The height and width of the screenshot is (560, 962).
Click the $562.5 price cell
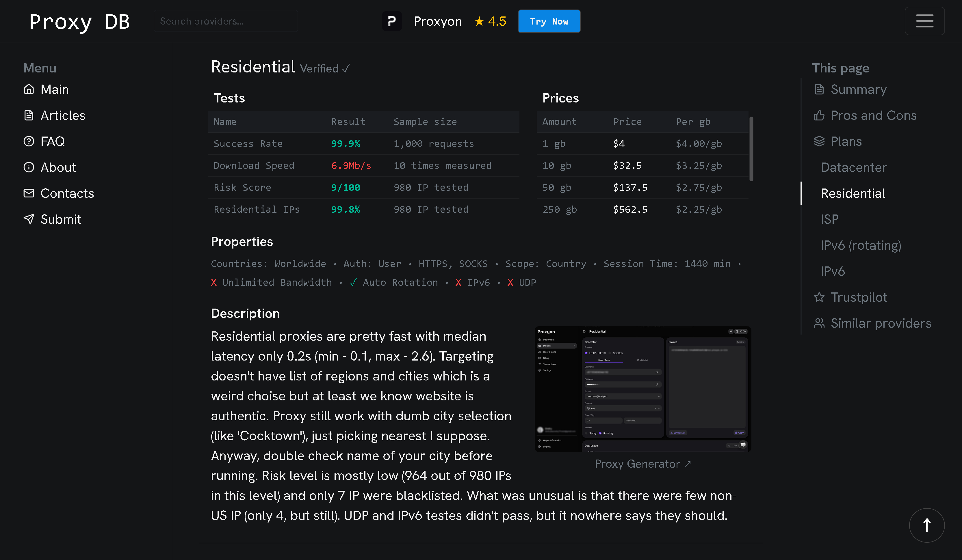point(630,210)
